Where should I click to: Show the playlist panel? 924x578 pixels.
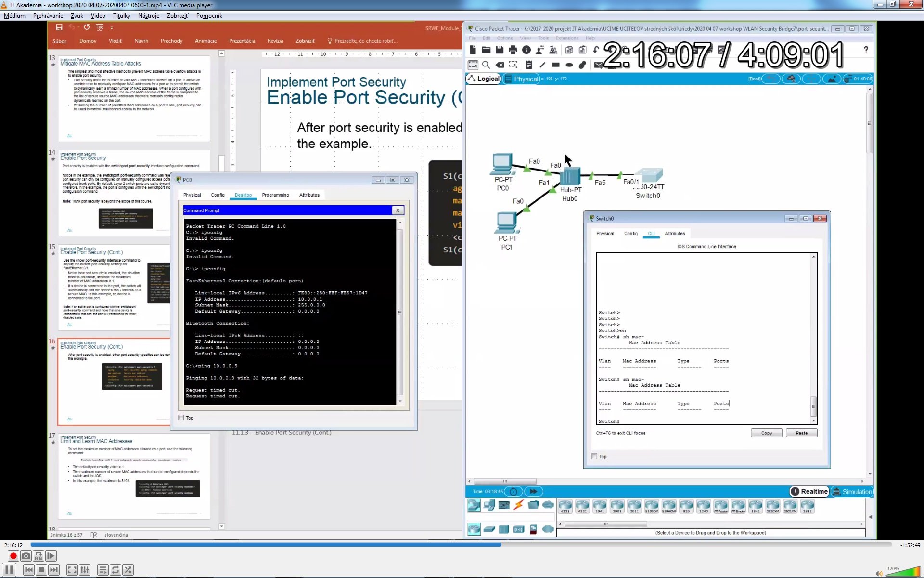coord(103,570)
